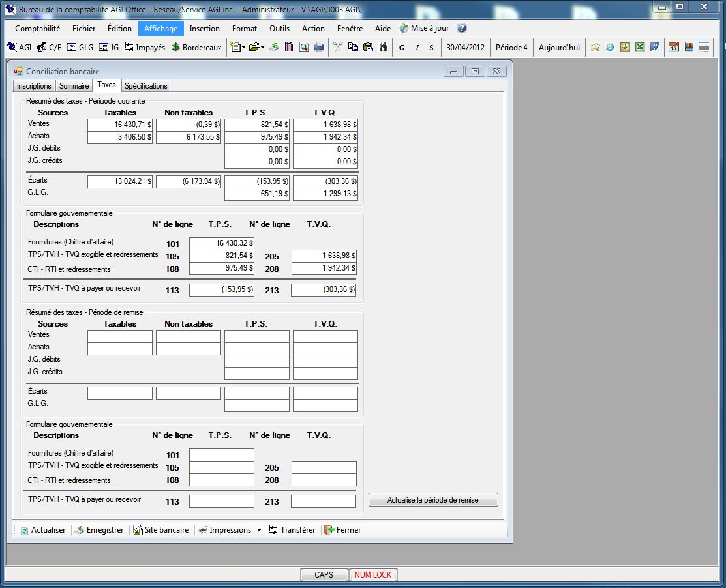Click line 213 T.V.Q. field (303,36 $)
Screen dimensions: 726x588
point(324,290)
